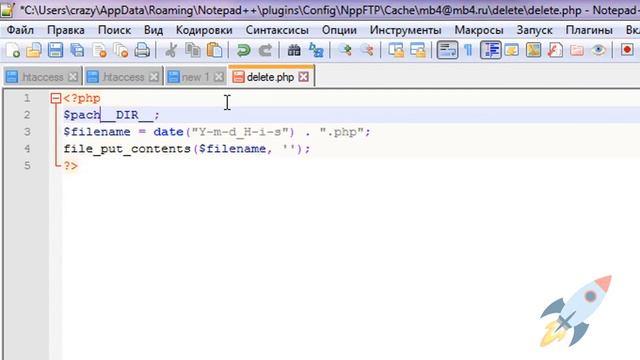Open the Макросы menu
The width and height of the screenshot is (640, 360).
479,30
